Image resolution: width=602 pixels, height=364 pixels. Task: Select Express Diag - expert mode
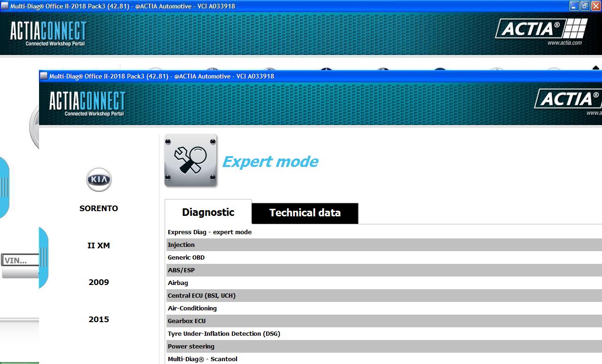pos(384,232)
